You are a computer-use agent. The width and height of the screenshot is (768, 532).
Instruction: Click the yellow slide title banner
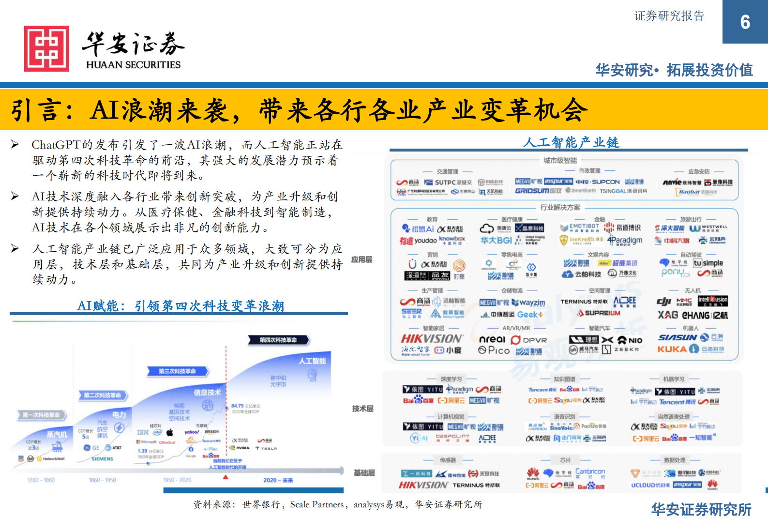point(384,109)
